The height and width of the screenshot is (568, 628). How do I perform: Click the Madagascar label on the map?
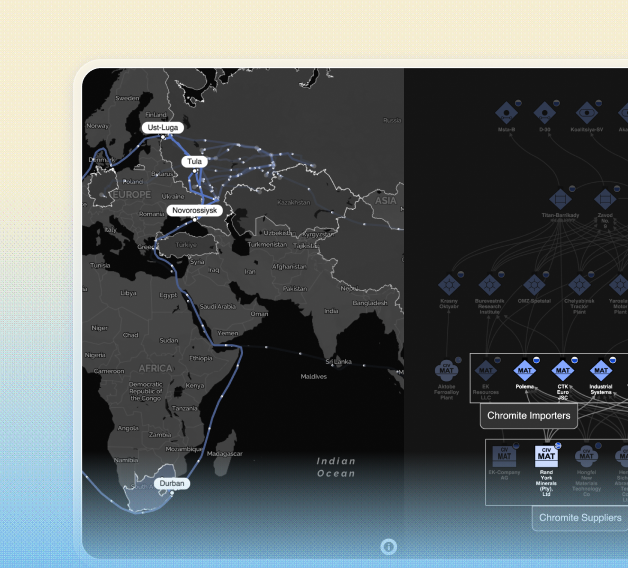click(x=225, y=454)
